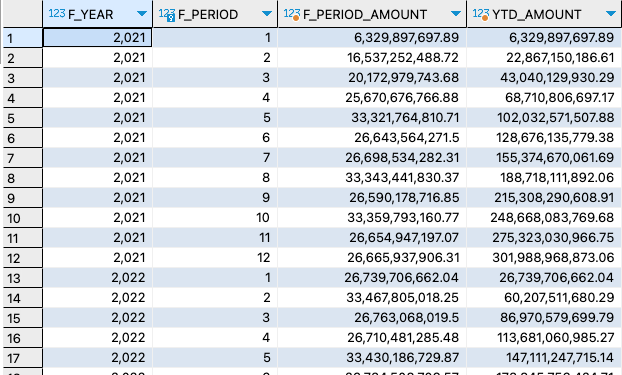Select row number 4 header

(23, 98)
